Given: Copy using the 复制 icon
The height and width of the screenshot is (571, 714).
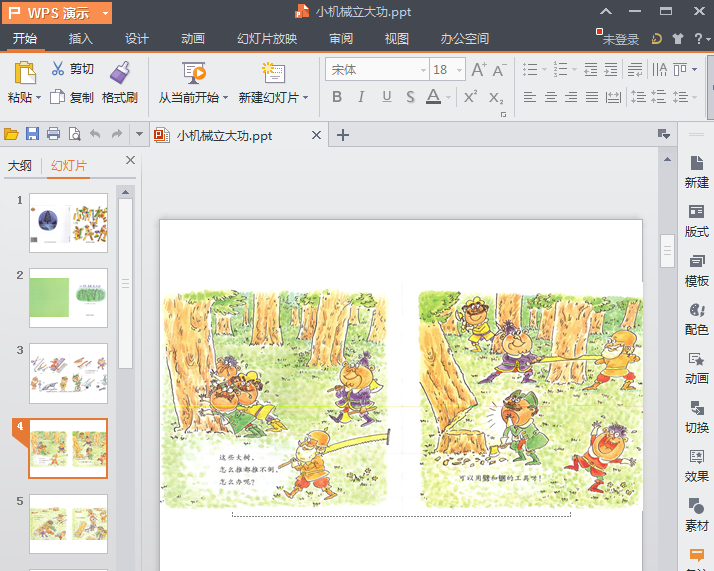Looking at the screenshot, I should click(x=57, y=97).
